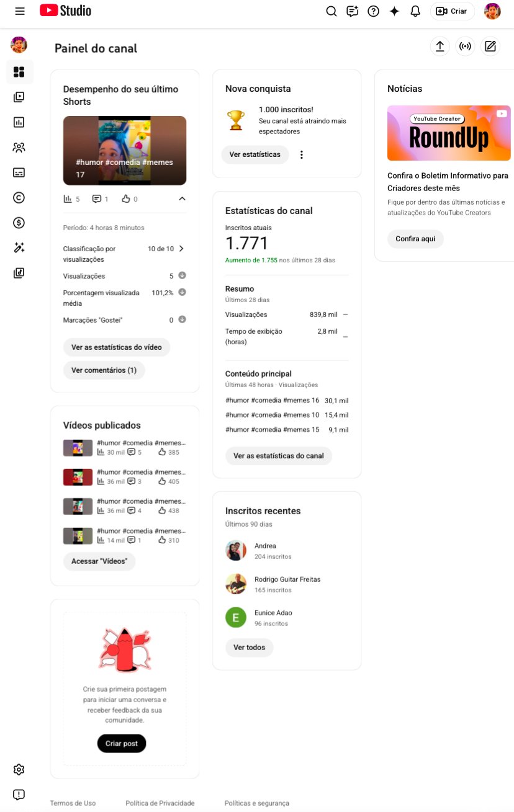
Task: Expand the ranking by views 10 de 10 arrow
Action: pos(181,249)
